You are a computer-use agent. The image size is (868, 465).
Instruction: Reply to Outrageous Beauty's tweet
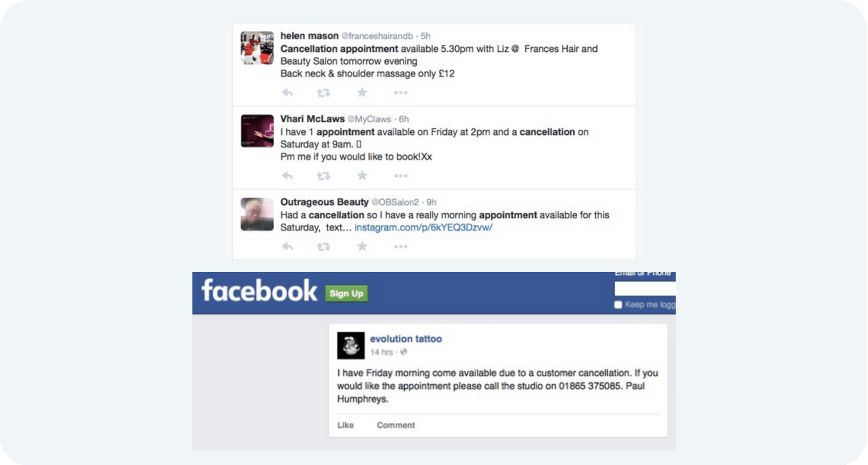tap(287, 246)
